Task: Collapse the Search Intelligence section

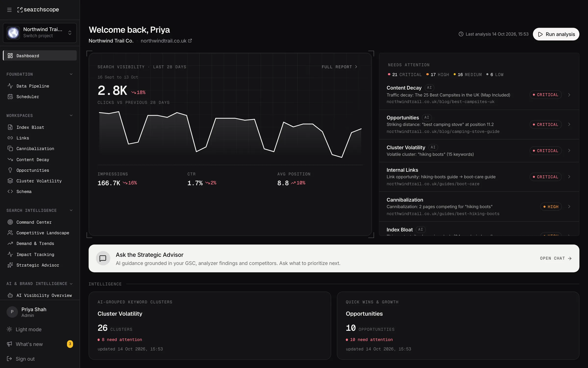Action: pos(40,210)
